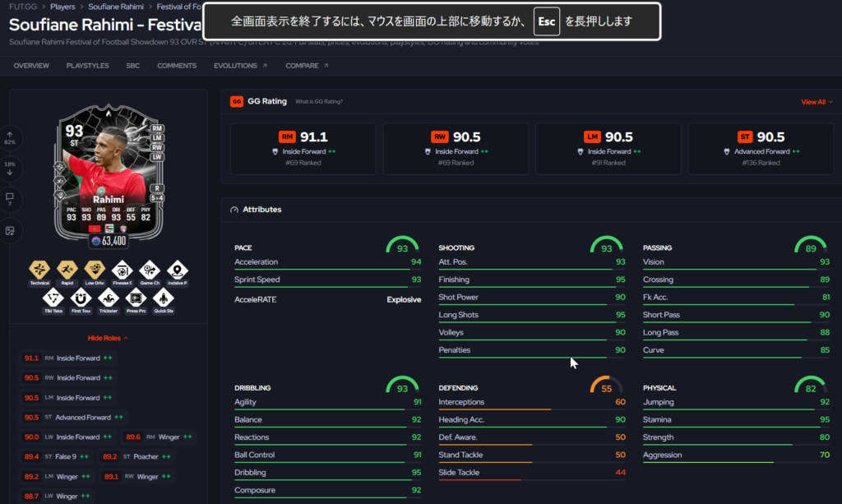The image size is (842, 504).
Task: Click the Aggression 70 attribute row
Action: pos(736,456)
